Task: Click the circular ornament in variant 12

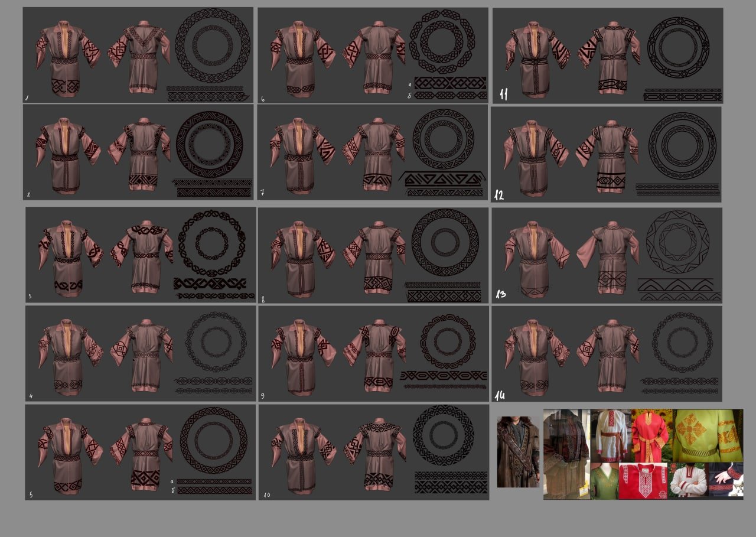Action: [682, 145]
